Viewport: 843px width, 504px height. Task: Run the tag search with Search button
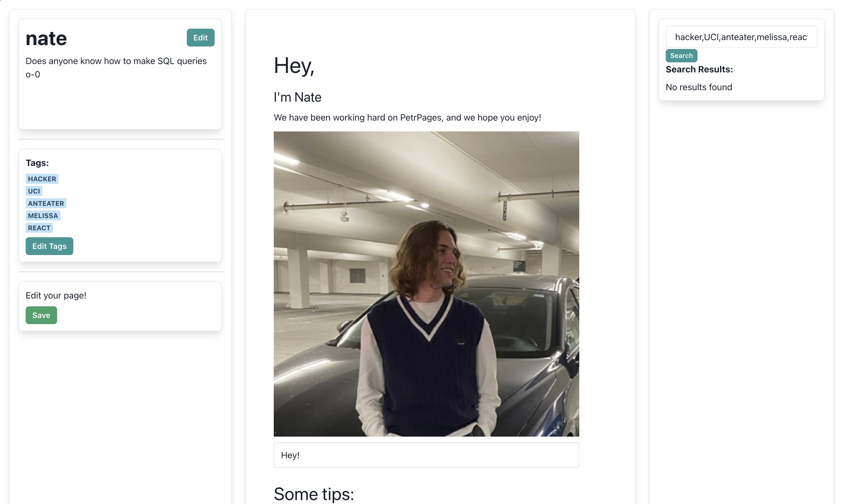[681, 55]
